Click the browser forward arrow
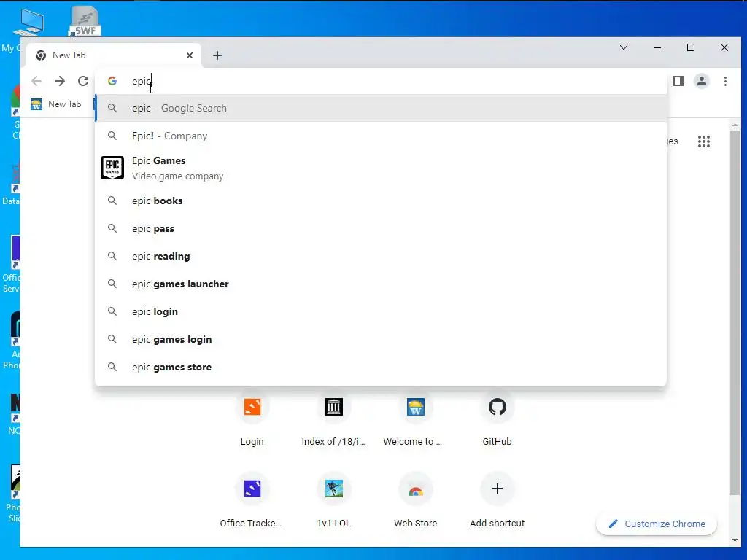Screen dimensions: 747x560 pyautogui.click(x=60, y=81)
